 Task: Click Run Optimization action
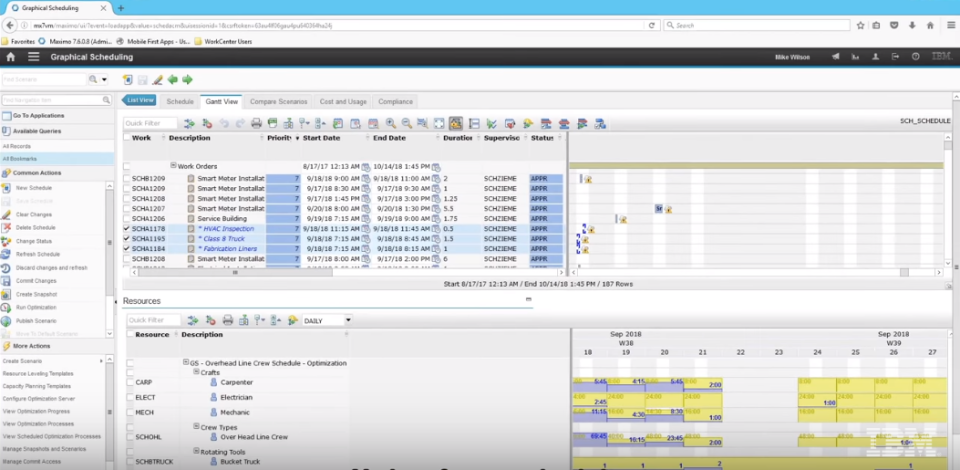point(36,307)
